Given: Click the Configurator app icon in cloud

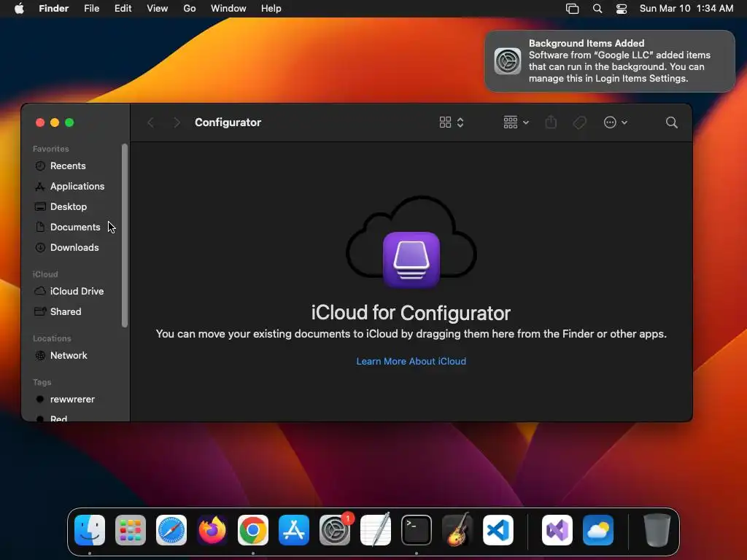Looking at the screenshot, I should (x=411, y=260).
